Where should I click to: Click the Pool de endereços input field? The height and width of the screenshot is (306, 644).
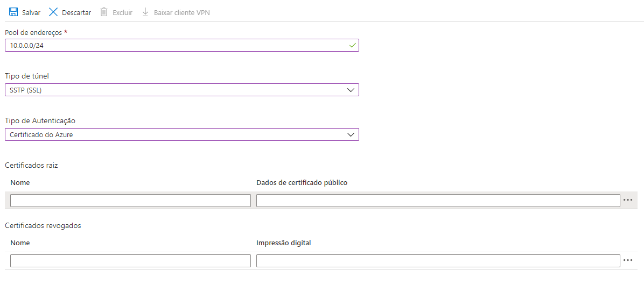point(182,45)
